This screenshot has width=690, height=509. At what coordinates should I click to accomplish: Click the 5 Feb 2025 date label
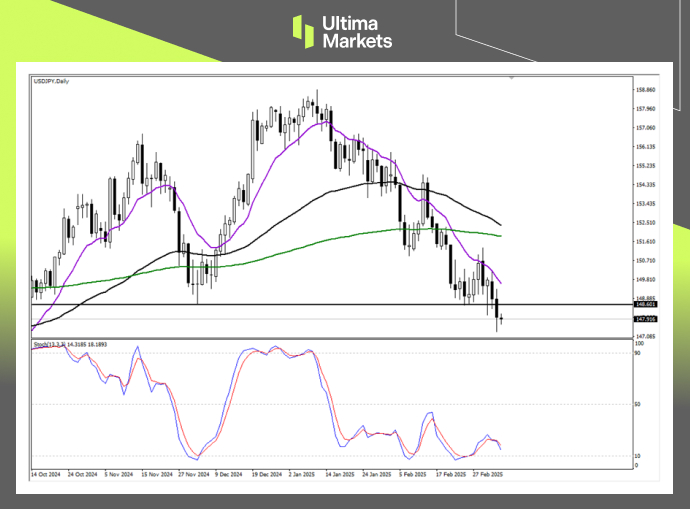coord(413,474)
